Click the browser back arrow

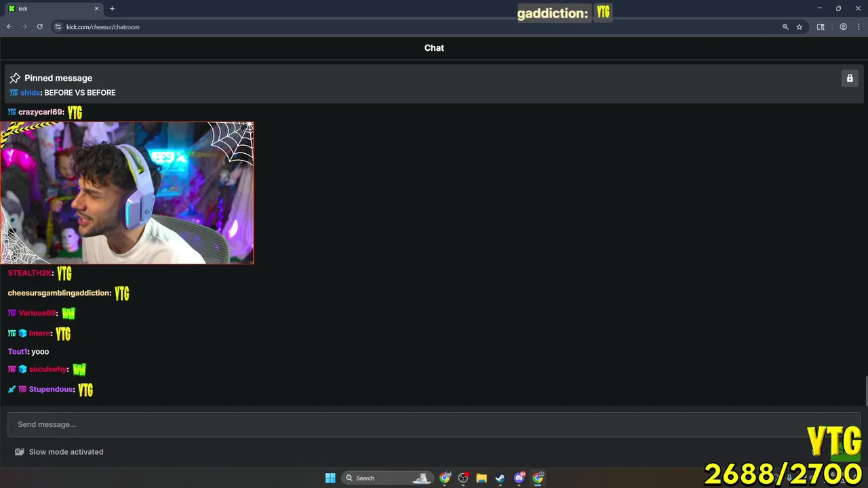pyautogui.click(x=9, y=26)
